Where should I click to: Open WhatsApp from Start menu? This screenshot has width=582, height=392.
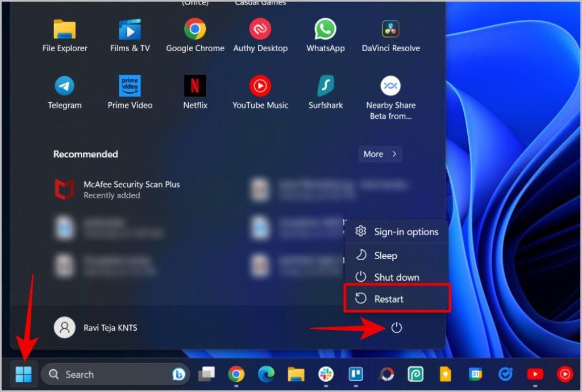coord(326,36)
